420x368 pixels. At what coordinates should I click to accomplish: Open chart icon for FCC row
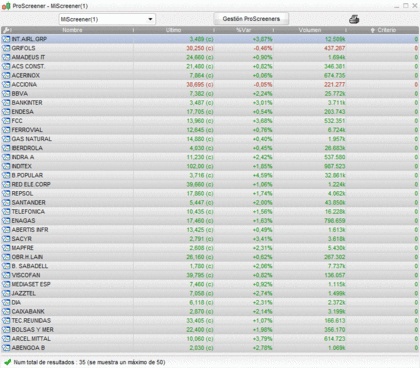pos(6,121)
